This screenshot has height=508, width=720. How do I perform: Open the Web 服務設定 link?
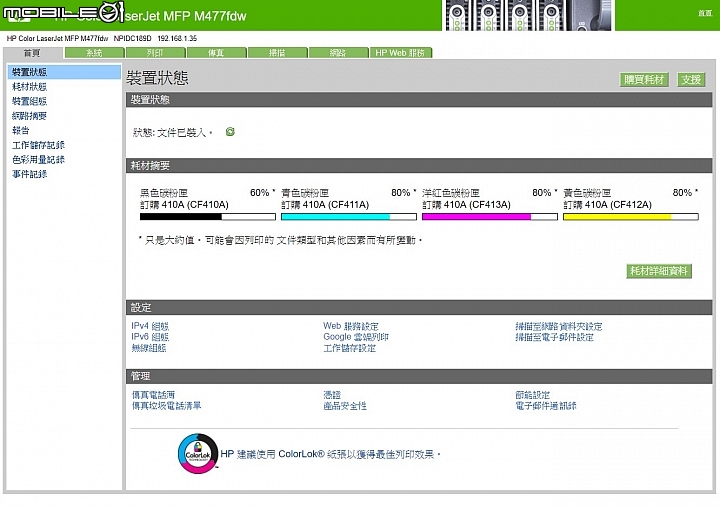(x=351, y=326)
